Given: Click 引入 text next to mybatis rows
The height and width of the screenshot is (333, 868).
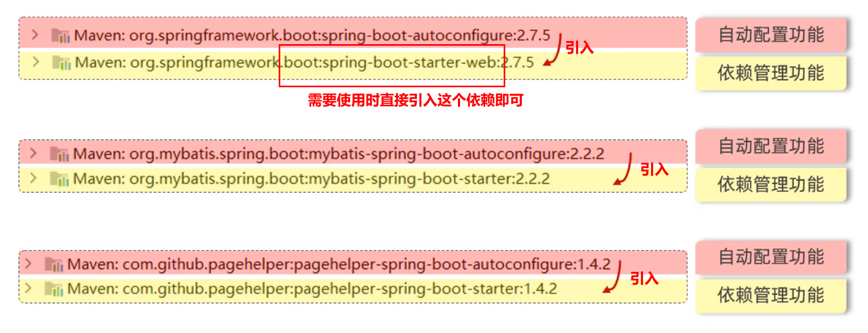Looking at the screenshot, I should [654, 170].
